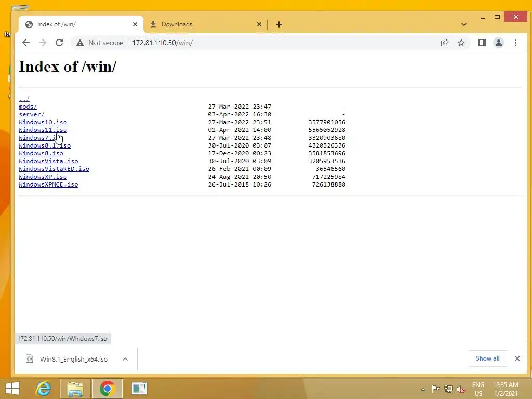Close the Downloads tab
The height and width of the screenshot is (399, 532).
(x=259, y=24)
